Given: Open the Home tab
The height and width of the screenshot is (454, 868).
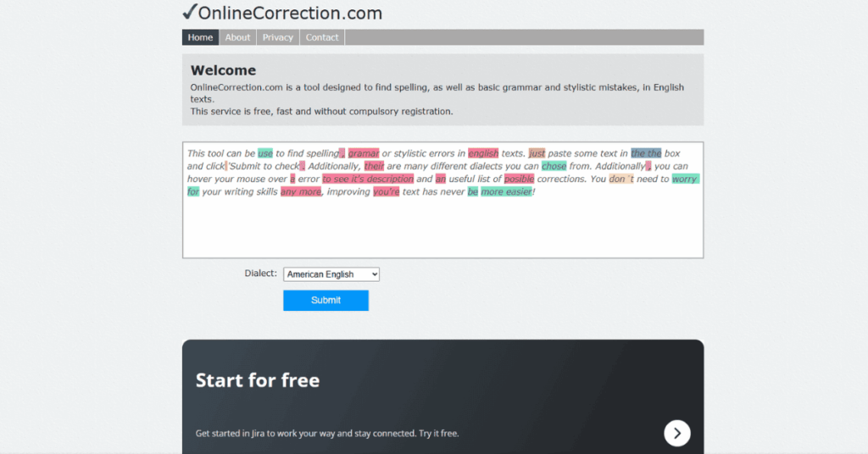Looking at the screenshot, I should point(200,37).
